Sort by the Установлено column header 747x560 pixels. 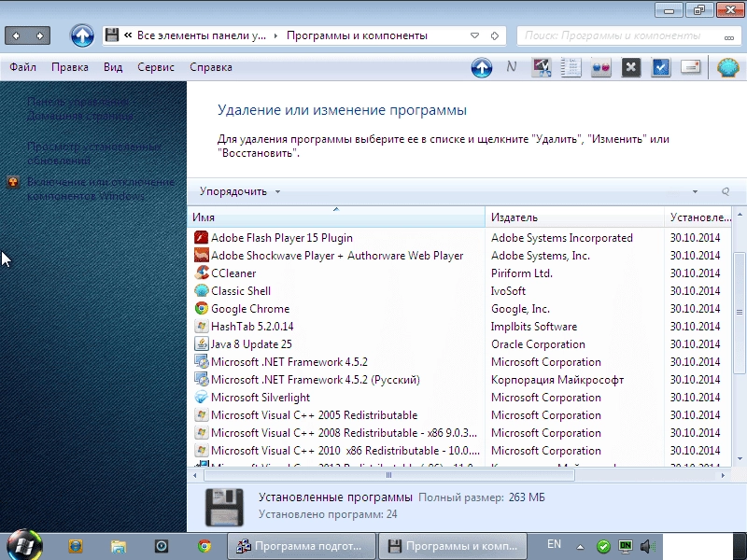[x=699, y=217]
